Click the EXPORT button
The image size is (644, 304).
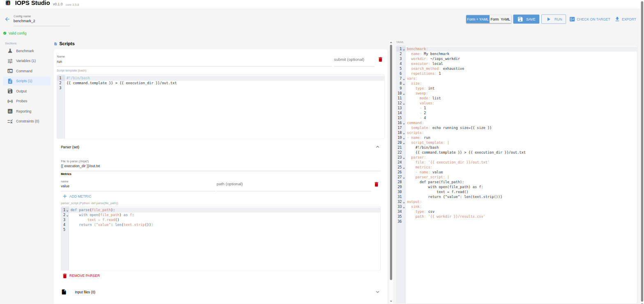(626, 19)
